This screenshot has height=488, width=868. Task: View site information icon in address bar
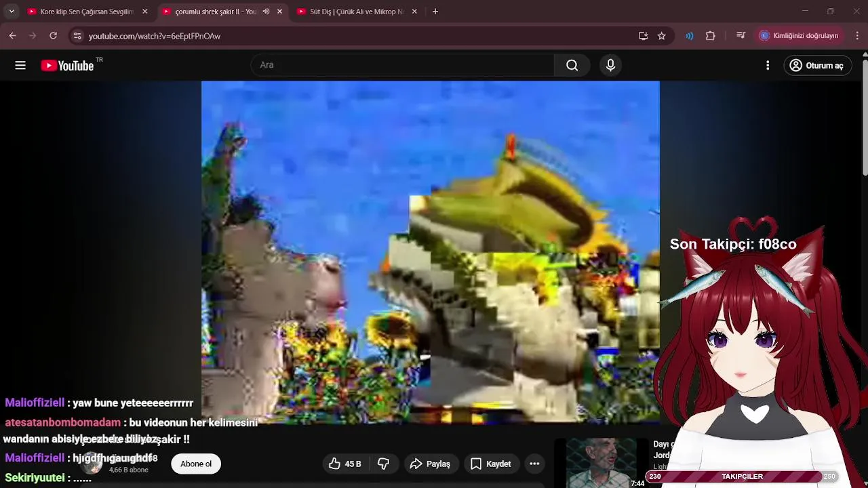(77, 36)
